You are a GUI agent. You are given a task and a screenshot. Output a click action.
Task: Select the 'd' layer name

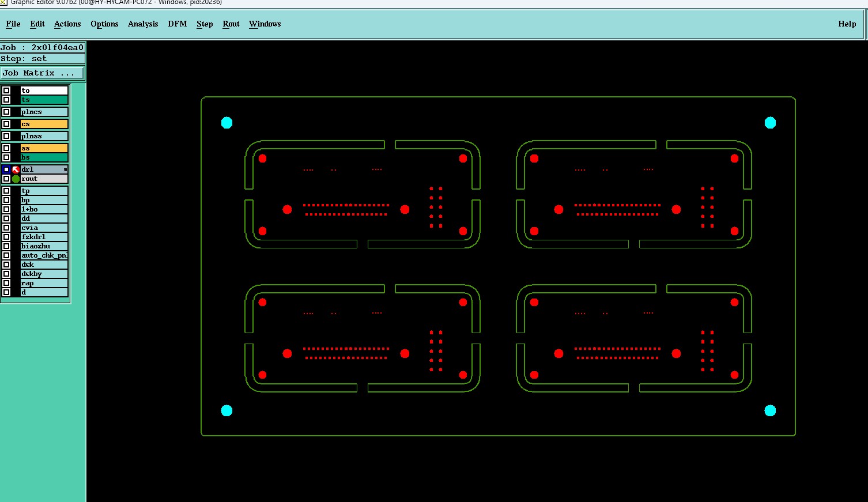[44, 292]
